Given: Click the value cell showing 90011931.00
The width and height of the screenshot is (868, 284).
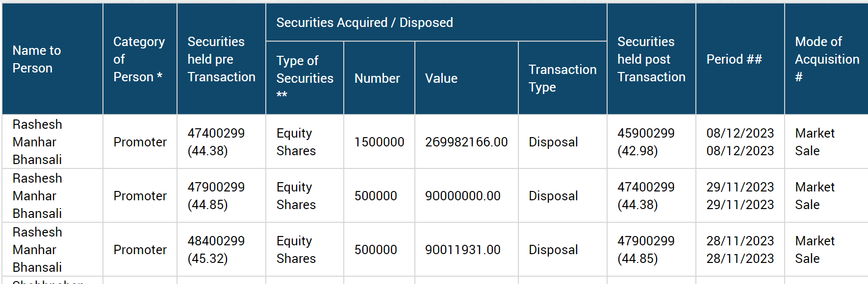Looking at the screenshot, I should click(462, 250).
